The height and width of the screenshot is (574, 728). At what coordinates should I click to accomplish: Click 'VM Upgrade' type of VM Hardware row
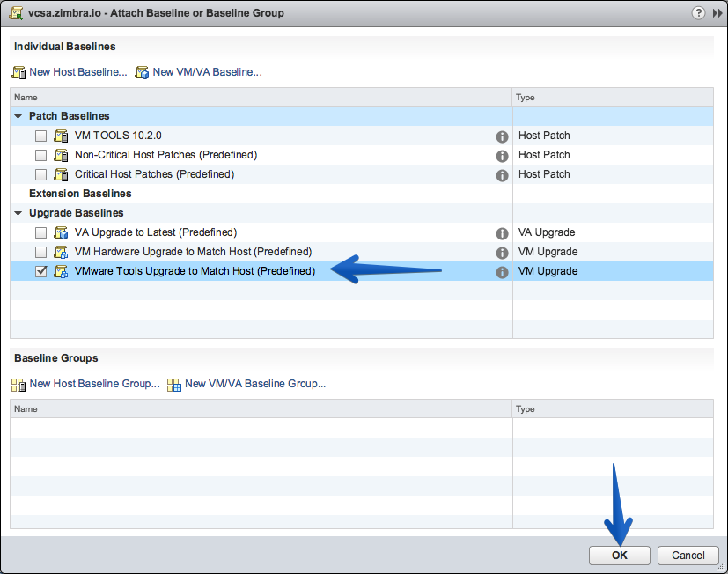point(548,252)
